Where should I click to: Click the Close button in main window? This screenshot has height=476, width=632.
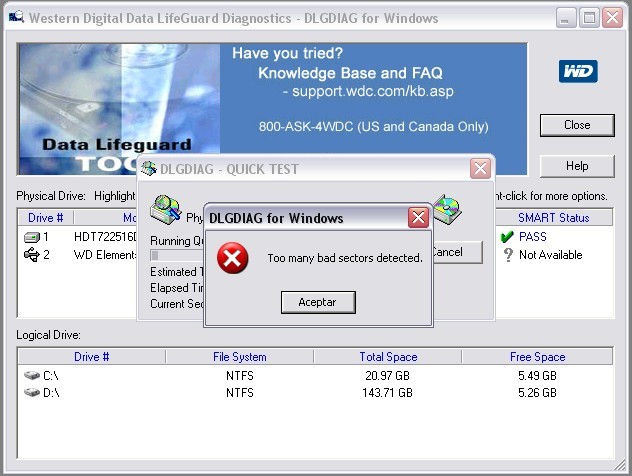577,125
